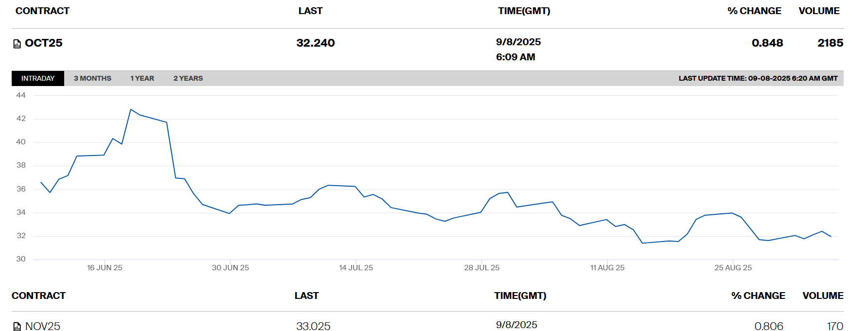
Task: Open the NOV25 contract name
Action: tap(43, 326)
